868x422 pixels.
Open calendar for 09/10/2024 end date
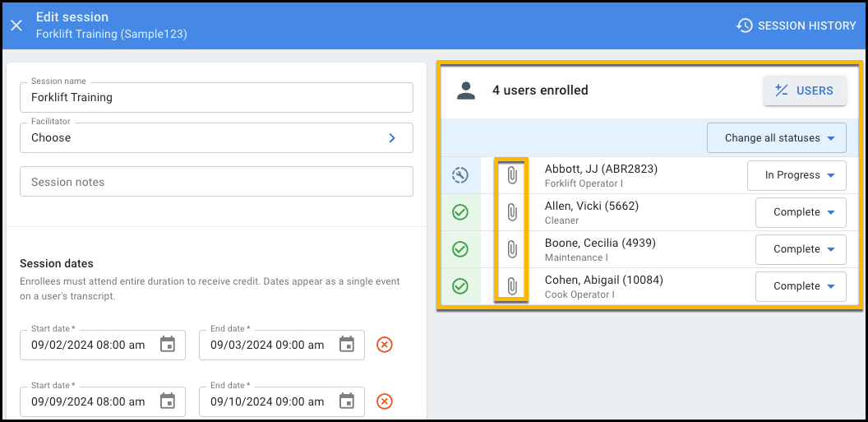(x=347, y=401)
